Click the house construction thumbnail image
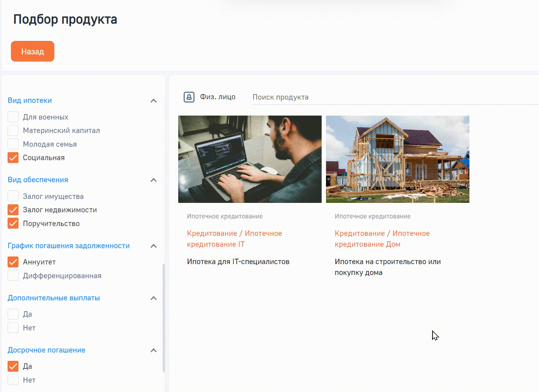 (x=397, y=159)
